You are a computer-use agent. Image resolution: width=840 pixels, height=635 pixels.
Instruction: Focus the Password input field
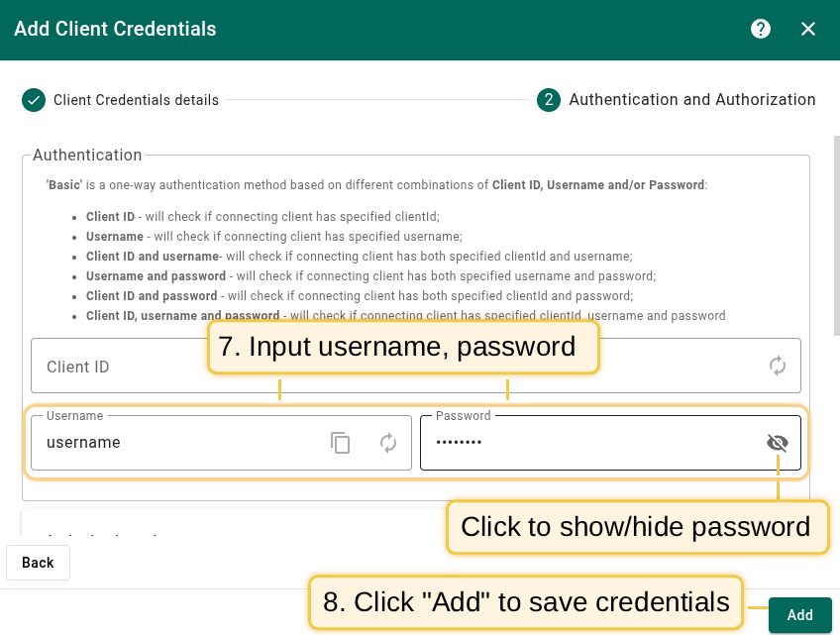click(584, 443)
